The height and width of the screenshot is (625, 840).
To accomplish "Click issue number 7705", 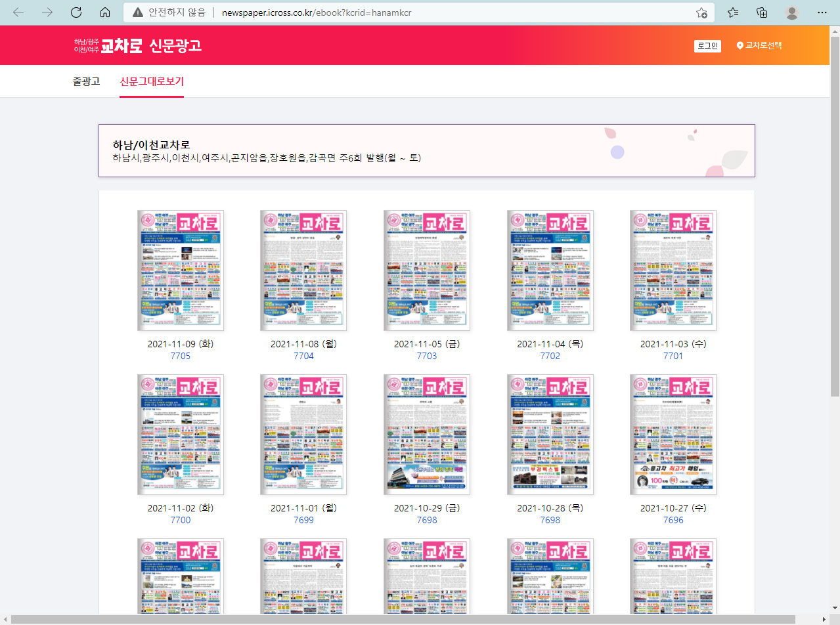I will pos(181,356).
